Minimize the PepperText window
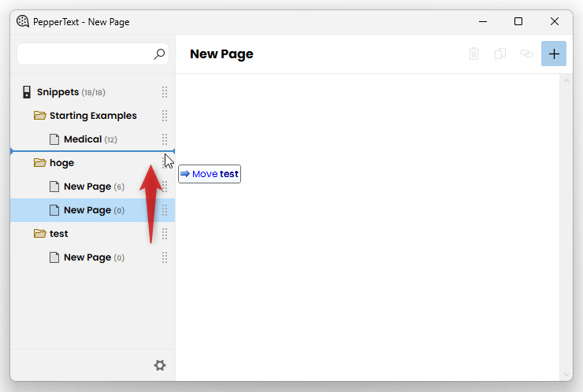The width and height of the screenshot is (583, 392). coord(483,21)
